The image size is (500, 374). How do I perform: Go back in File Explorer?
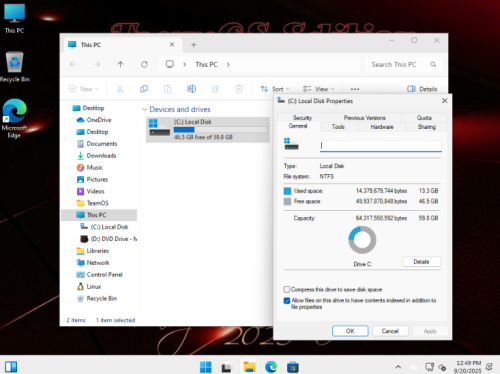(73, 64)
